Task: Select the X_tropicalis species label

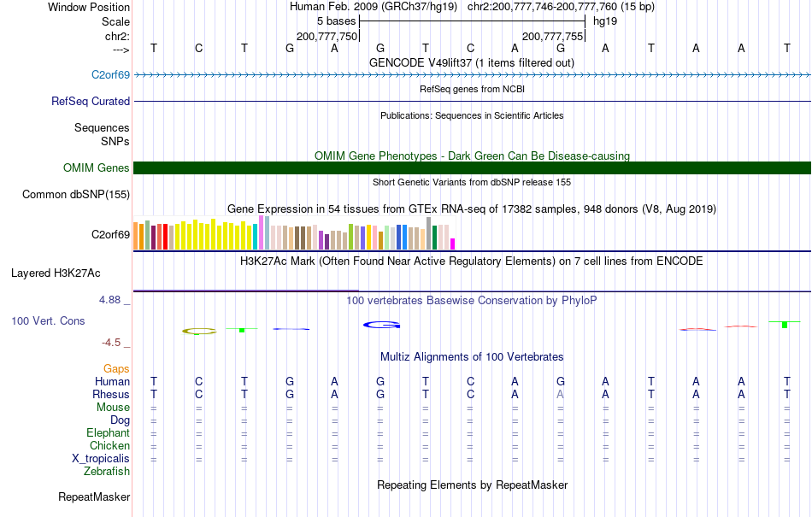Action: (101, 459)
